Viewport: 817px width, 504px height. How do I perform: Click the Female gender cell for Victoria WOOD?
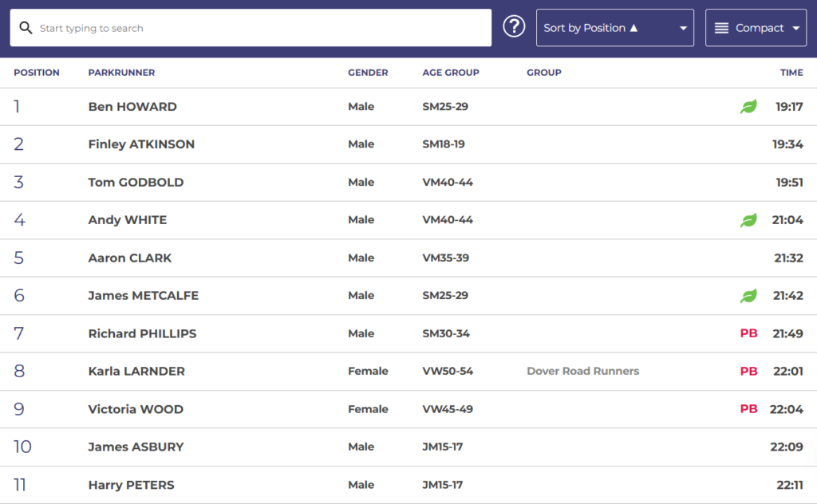pyautogui.click(x=368, y=409)
